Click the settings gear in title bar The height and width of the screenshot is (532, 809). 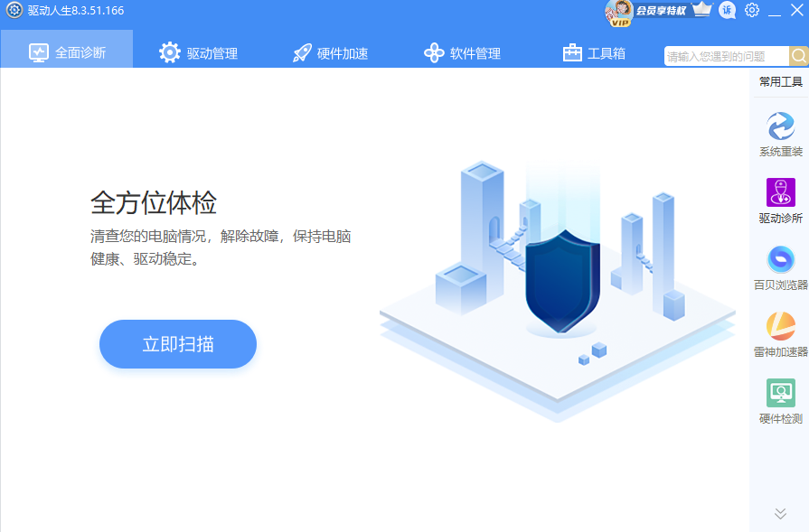point(752,10)
